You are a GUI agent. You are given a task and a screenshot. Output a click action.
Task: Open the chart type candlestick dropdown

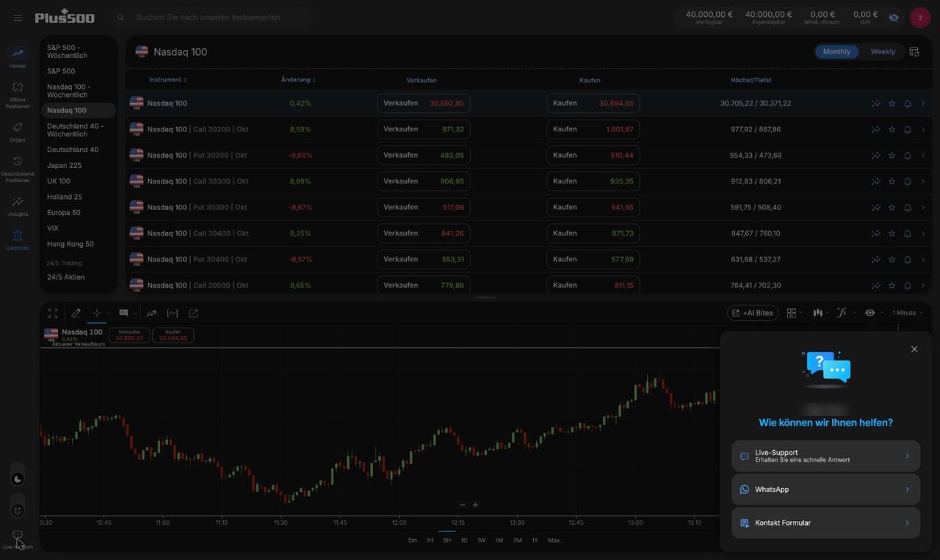coord(820,313)
